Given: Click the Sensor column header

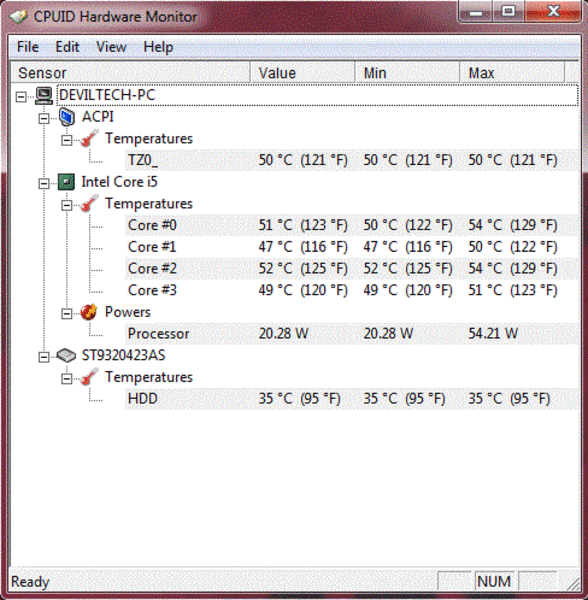Looking at the screenshot, I should point(130,73).
